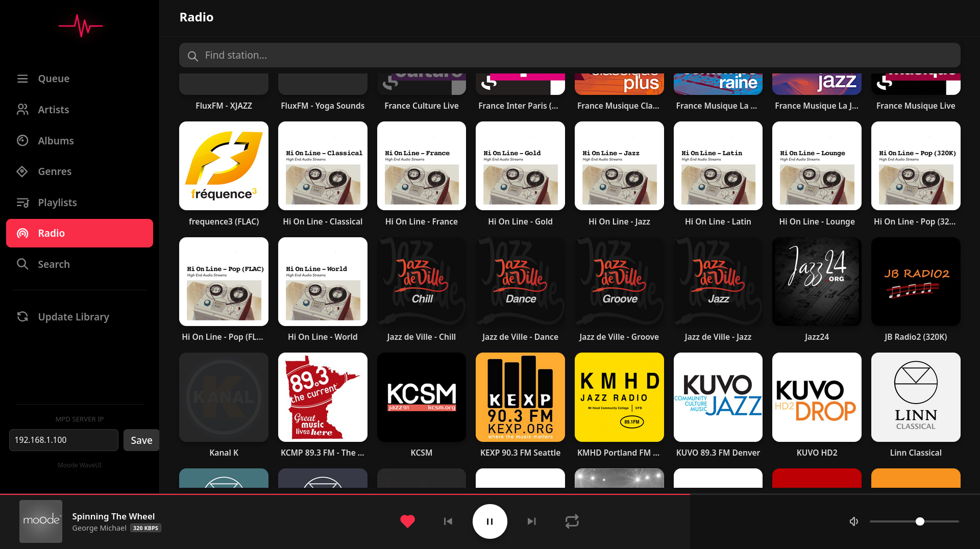Click the Moode WaveUI footer link
The width and height of the screenshot is (980, 549).
[x=80, y=465]
